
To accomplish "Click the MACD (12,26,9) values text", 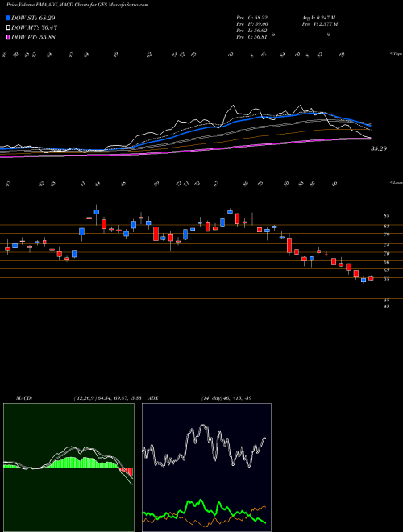I will pyautogui.click(x=110, y=398).
